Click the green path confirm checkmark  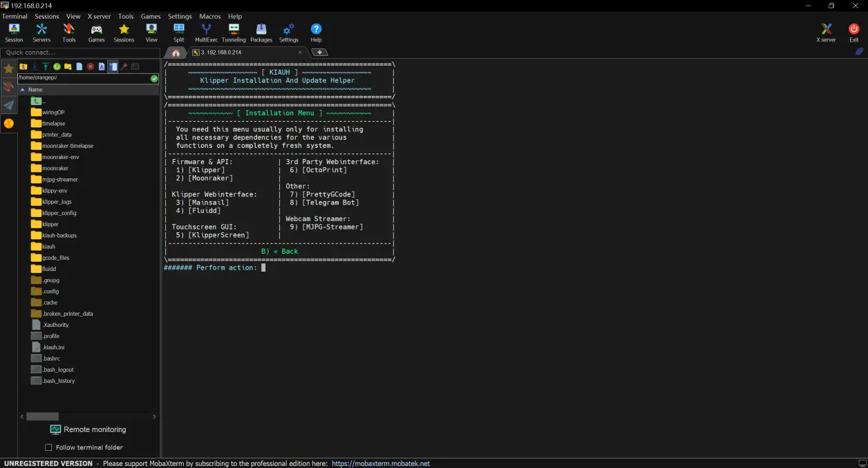[x=154, y=78]
